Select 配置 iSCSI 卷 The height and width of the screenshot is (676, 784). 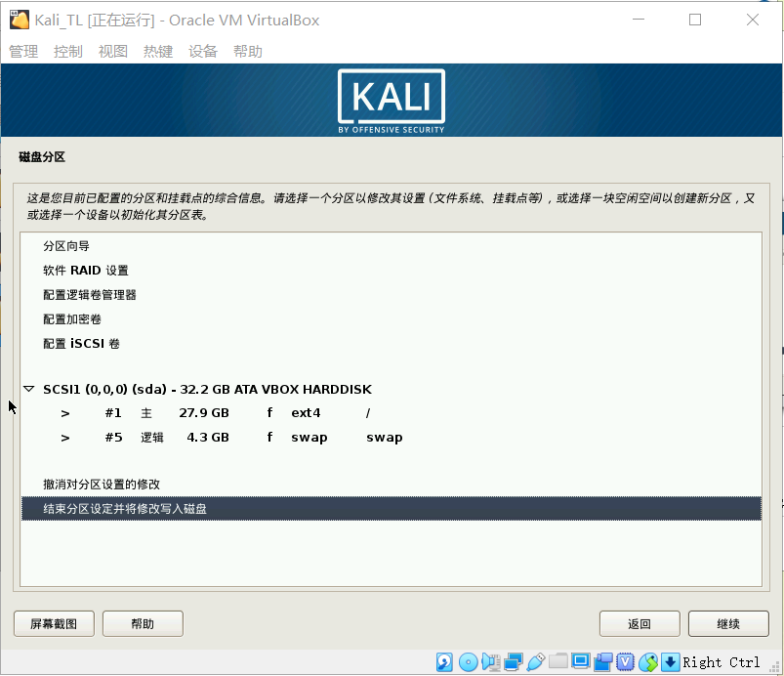tap(391, 344)
